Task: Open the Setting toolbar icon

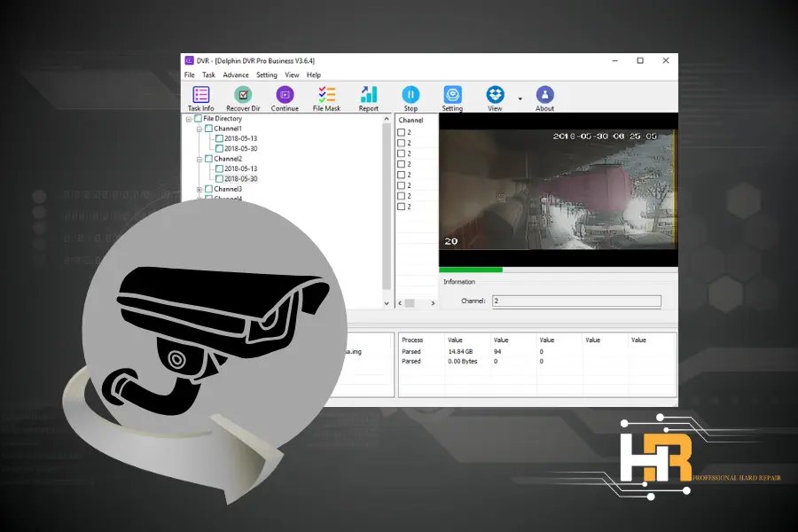Action: [452, 98]
